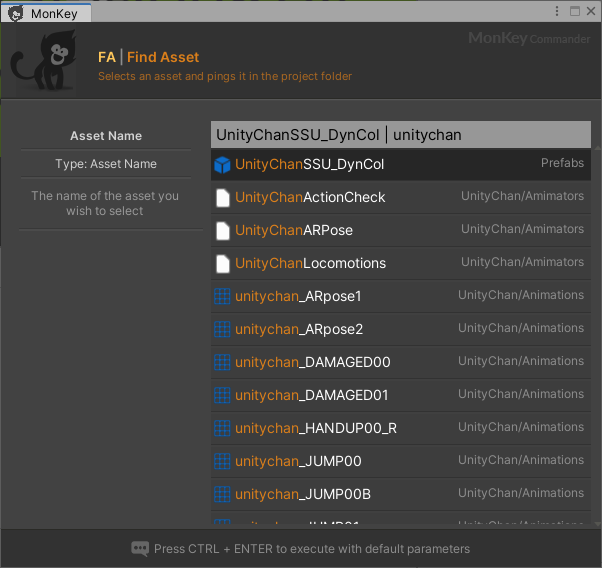This screenshot has height=568, width=602.
Task: Click the Type: Asset Name label
Action: [106, 164]
